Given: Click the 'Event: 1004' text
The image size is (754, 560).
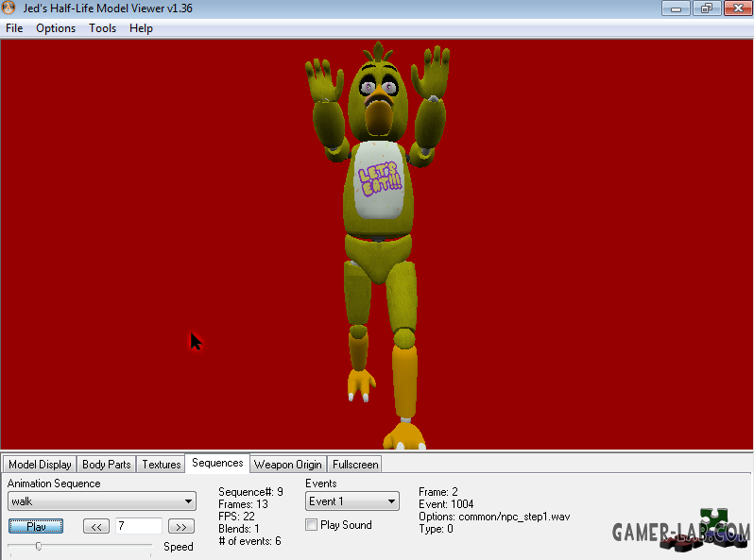Looking at the screenshot, I should click(446, 504).
